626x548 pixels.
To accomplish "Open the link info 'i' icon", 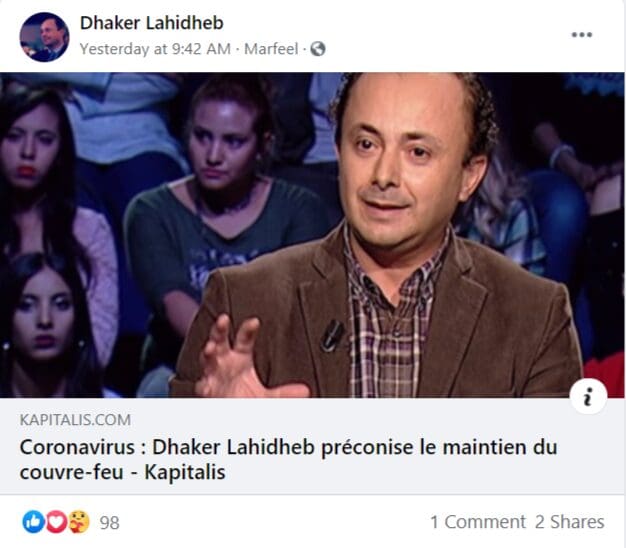I will 588,396.
